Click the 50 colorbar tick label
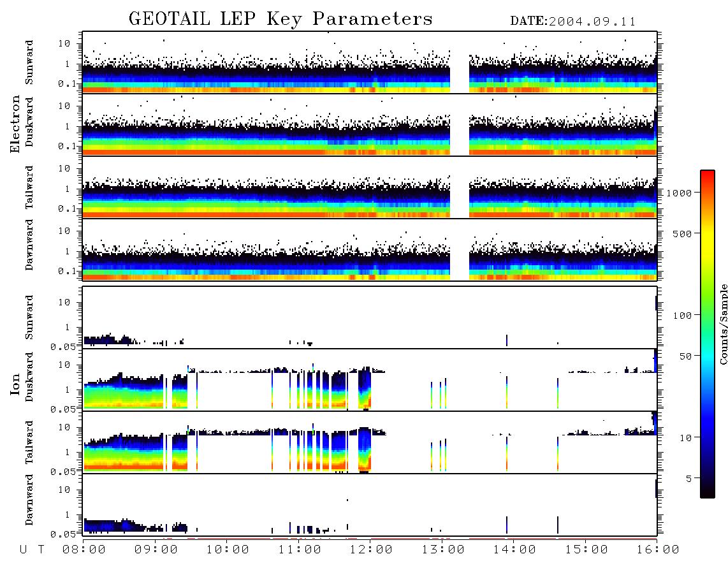The height and width of the screenshot is (561, 728). click(685, 356)
